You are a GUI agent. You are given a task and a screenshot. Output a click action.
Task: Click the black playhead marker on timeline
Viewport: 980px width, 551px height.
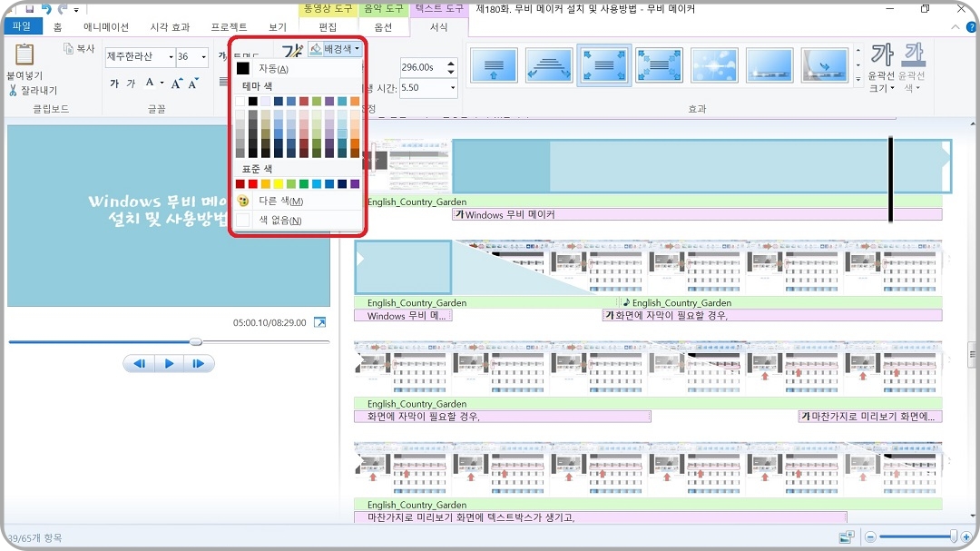891,179
